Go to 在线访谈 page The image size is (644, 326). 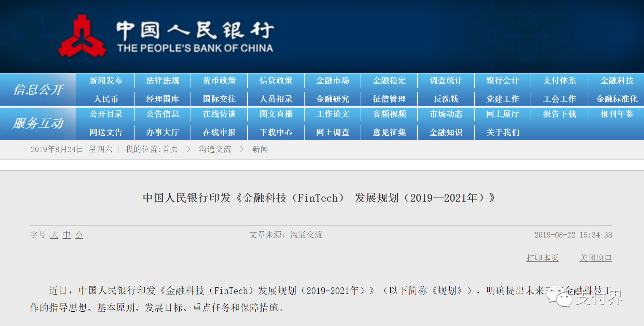click(219, 114)
